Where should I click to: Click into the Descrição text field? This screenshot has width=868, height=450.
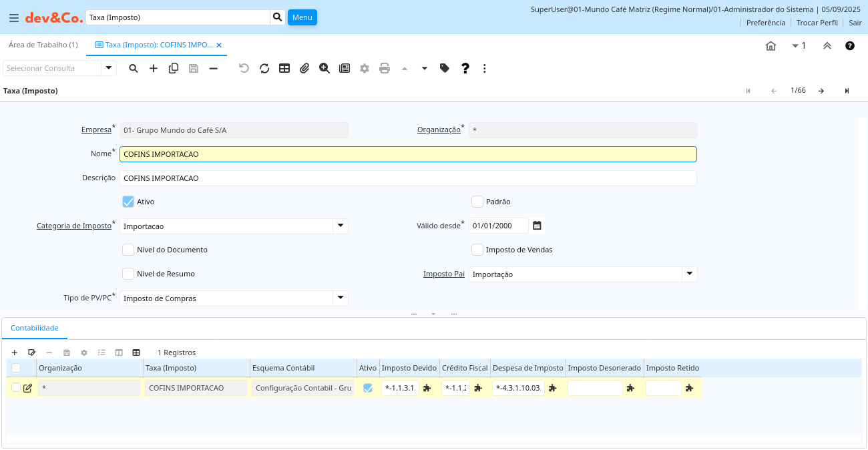[407, 178]
